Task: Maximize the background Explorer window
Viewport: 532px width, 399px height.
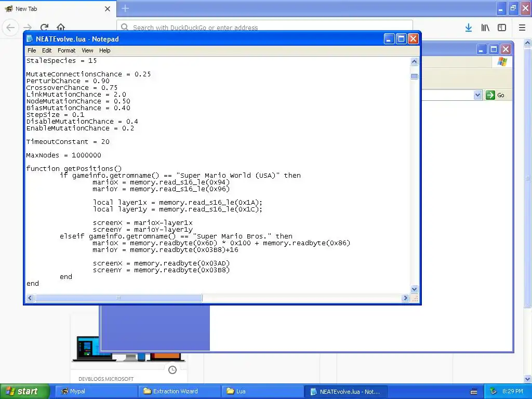Action: 494,49
